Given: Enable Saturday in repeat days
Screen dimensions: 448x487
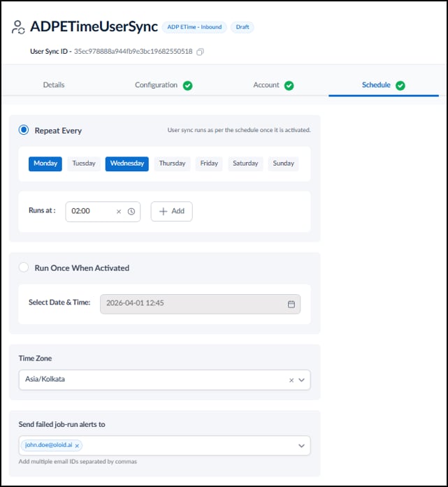Looking at the screenshot, I should click(x=245, y=163).
